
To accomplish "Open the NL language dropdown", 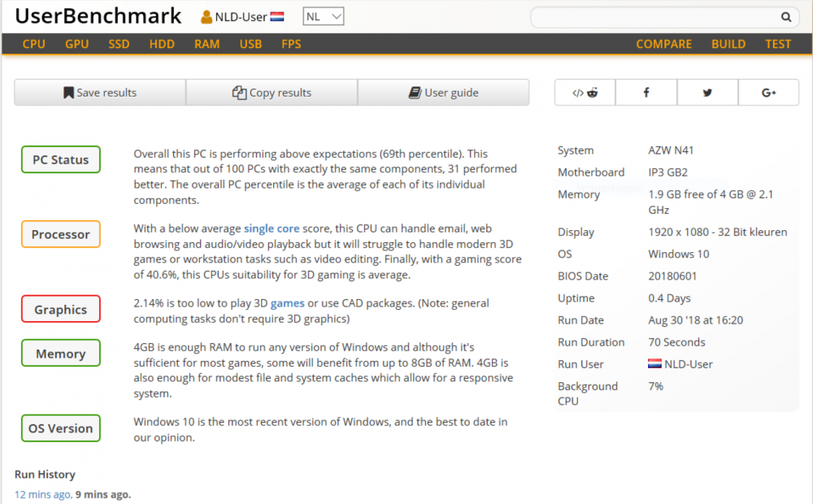I will pyautogui.click(x=324, y=16).
